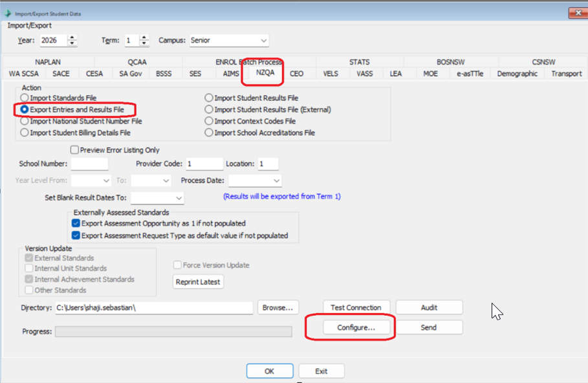
Task: Open the Campus dropdown
Action: (x=264, y=41)
